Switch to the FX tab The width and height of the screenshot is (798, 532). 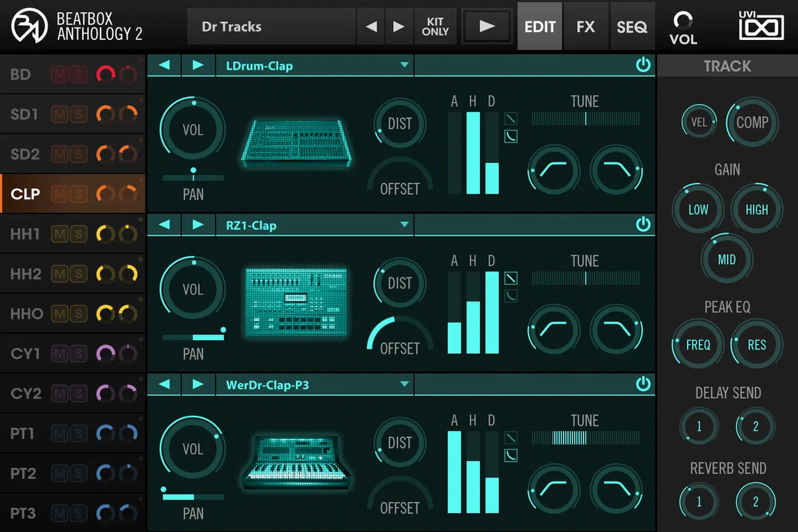click(x=586, y=27)
